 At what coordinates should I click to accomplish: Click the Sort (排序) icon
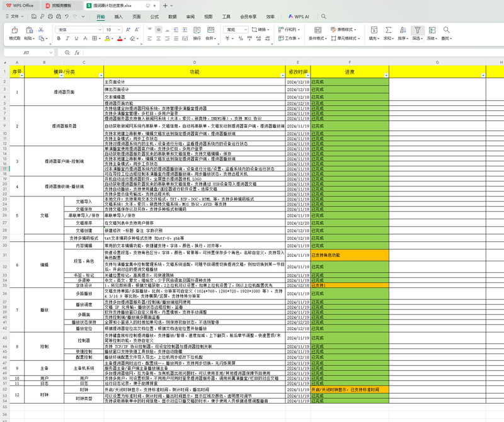[403, 30]
